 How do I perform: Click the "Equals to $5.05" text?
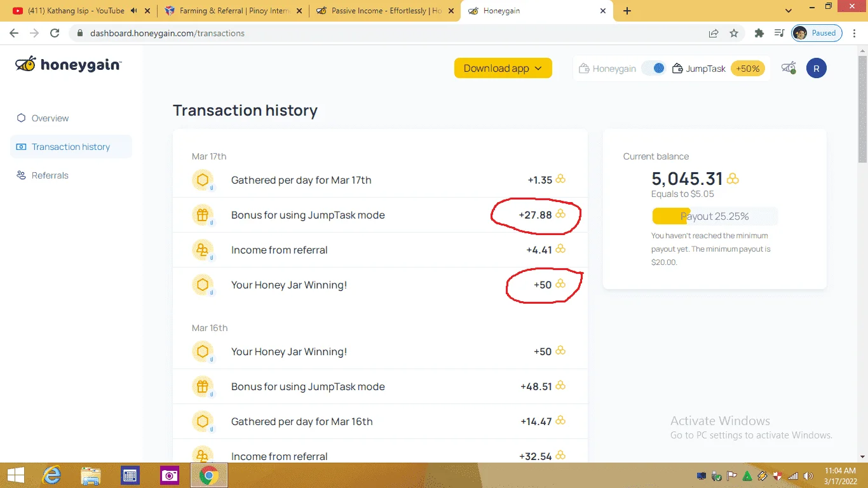click(x=682, y=194)
